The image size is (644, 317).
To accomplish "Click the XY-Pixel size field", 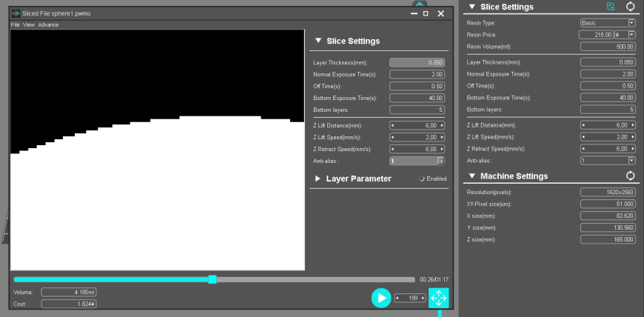I will tap(608, 204).
